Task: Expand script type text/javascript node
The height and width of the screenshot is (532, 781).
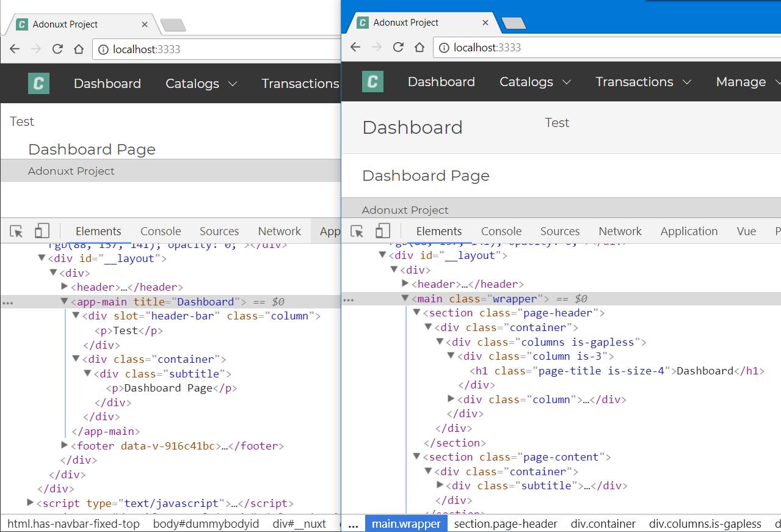Action: [x=31, y=503]
